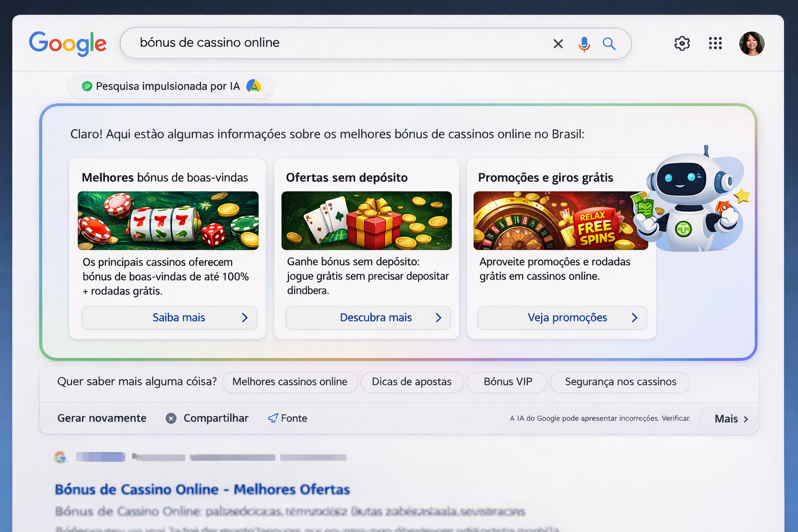This screenshot has height=532, width=798.
Task: Click Gerar novamente
Action: tap(102, 418)
